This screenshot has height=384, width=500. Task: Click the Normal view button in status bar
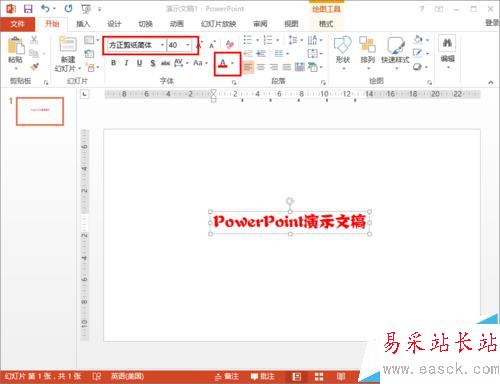[x=297, y=377]
